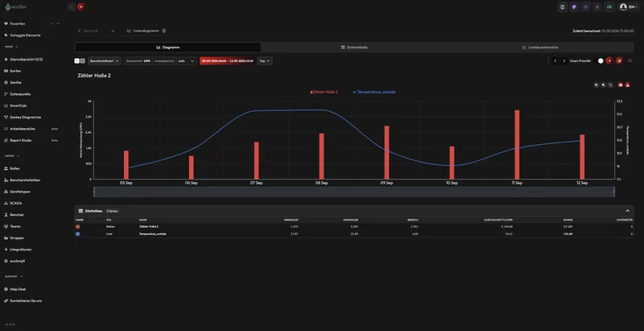Click the Gruppen icon
This screenshot has height=331, width=644.
click(6, 238)
